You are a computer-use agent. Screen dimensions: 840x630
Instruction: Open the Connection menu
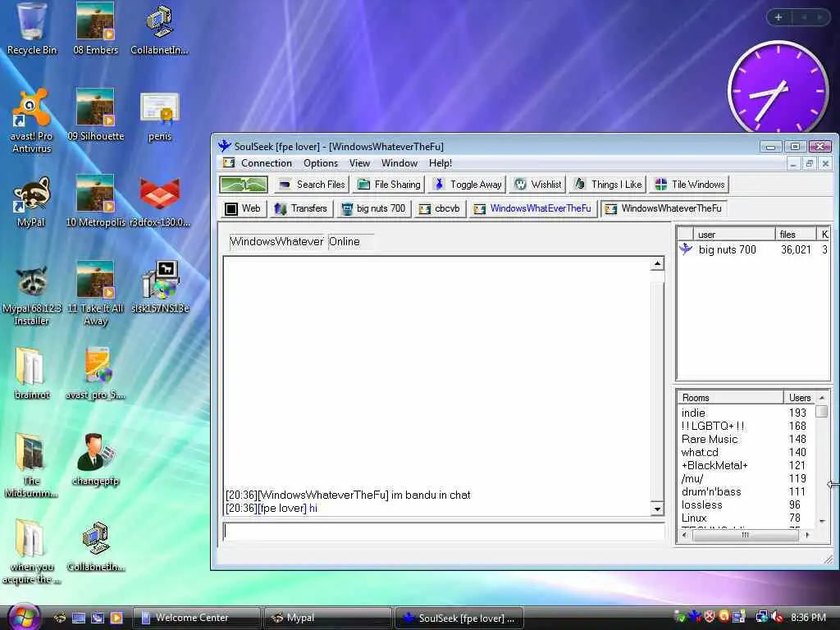coord(267,163)
